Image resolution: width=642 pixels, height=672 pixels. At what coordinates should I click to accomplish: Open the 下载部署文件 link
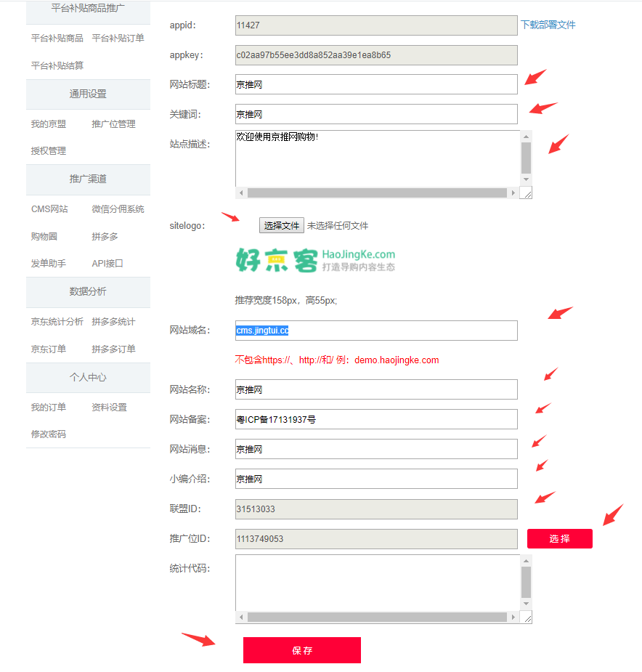(548, 25)
